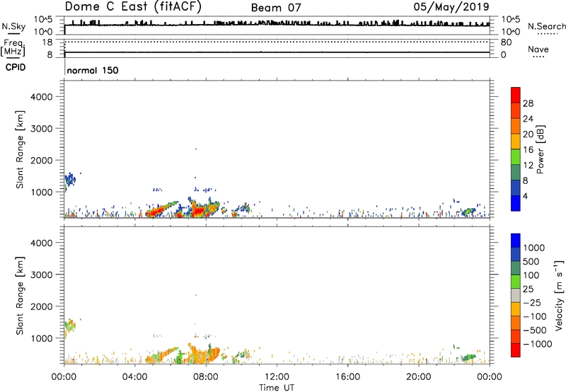Click the 3000 tick on the velocity panel
The width and height of the screenshot is (566, 392).
click(x=42, y=275)
